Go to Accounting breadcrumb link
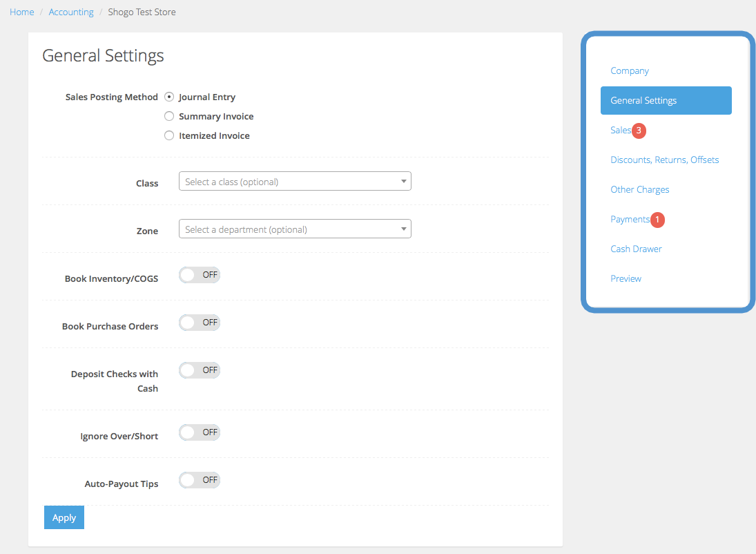Image resolution: width=756 pixels, height=554 pixels. [x=71, y=12]
